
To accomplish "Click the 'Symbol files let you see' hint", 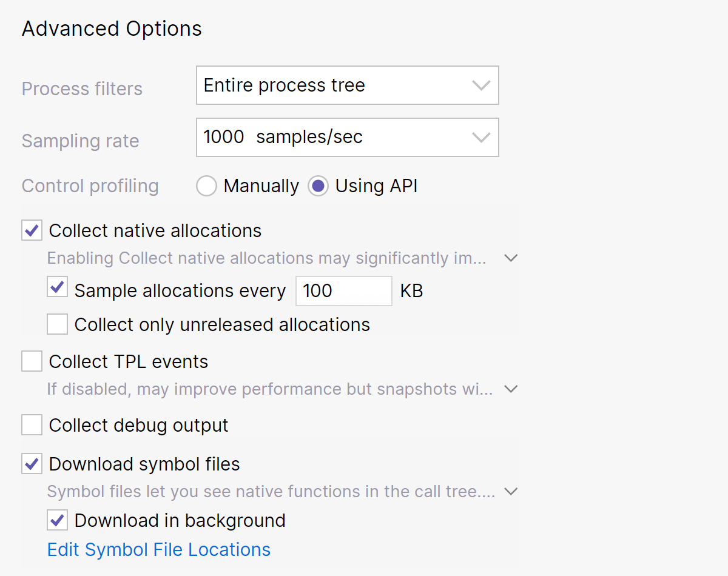I will [271, 491].
